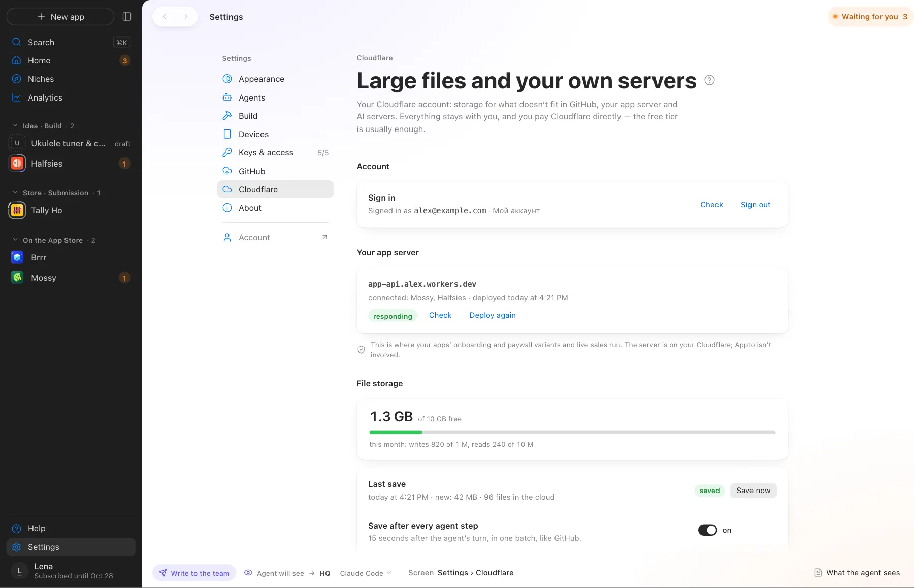Open the About settings section
This screenshot has height=588, width=914.
[x=275, y=208]
